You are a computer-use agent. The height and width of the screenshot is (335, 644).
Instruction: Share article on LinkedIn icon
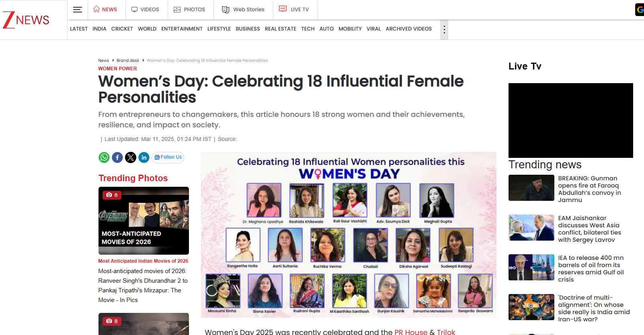[x=144, y=157]
